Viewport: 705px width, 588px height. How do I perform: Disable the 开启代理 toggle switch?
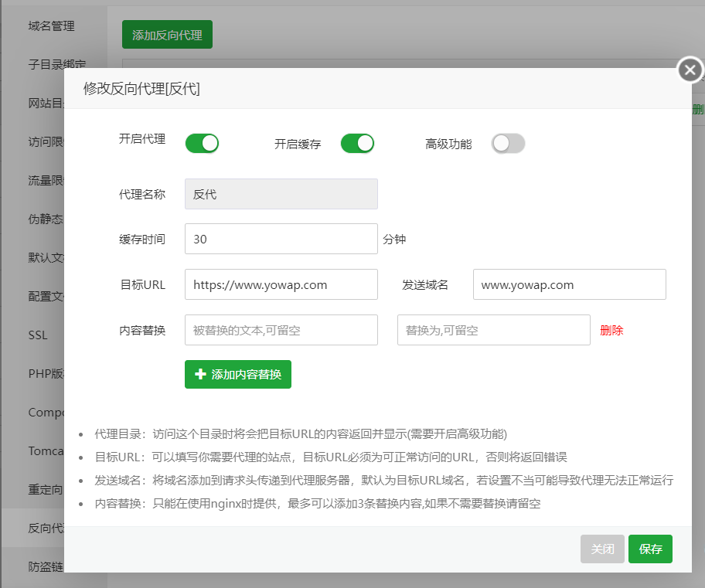pyautogui.click(x=202, y=143)
